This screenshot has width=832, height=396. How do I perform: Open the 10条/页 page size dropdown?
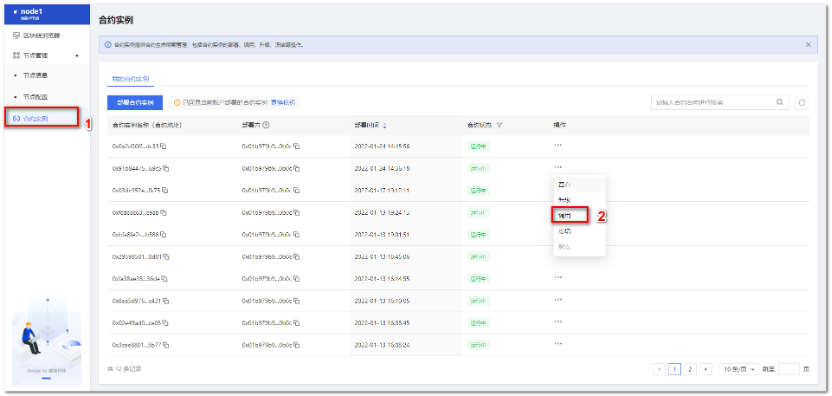pos(739,369)
